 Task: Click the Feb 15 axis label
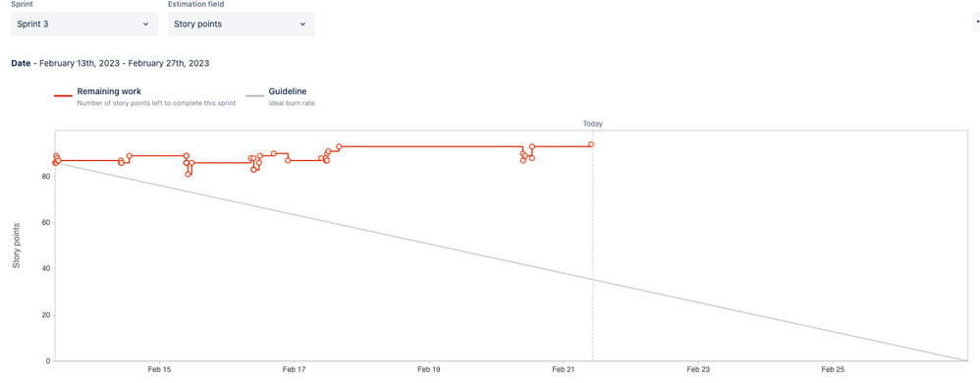(x=159, y=370)
